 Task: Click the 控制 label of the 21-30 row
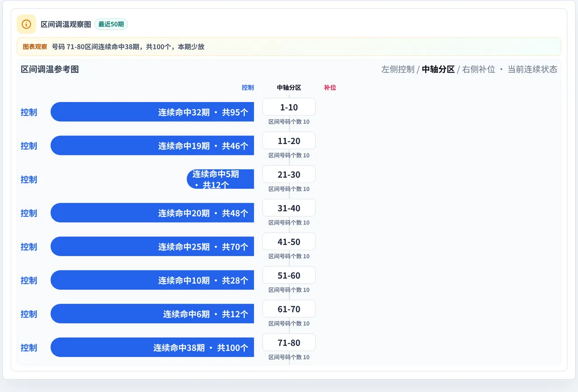(x=29, y=179)
